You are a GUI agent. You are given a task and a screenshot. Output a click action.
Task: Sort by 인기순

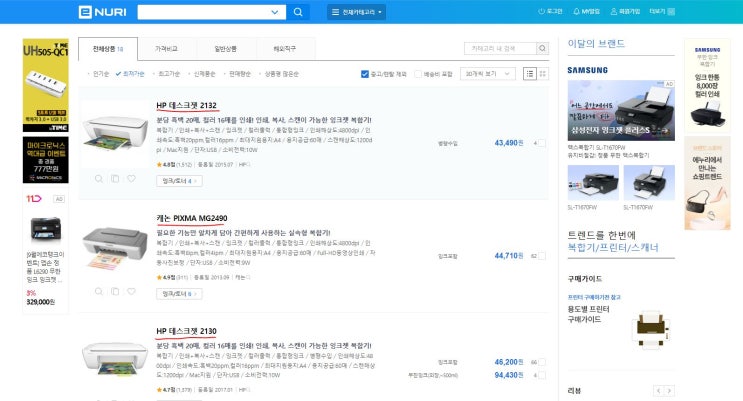(x=99, y=74)
